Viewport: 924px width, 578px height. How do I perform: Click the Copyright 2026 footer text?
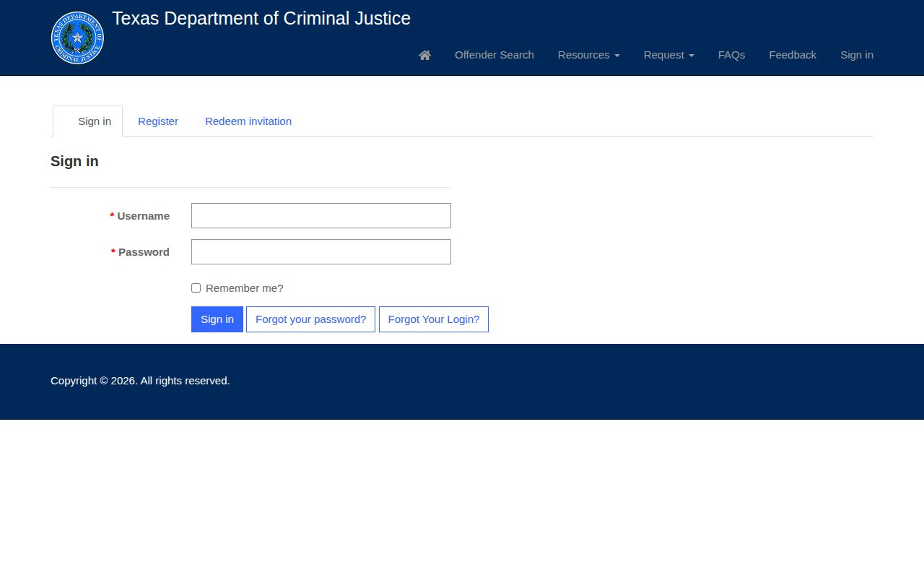(140, 381)
